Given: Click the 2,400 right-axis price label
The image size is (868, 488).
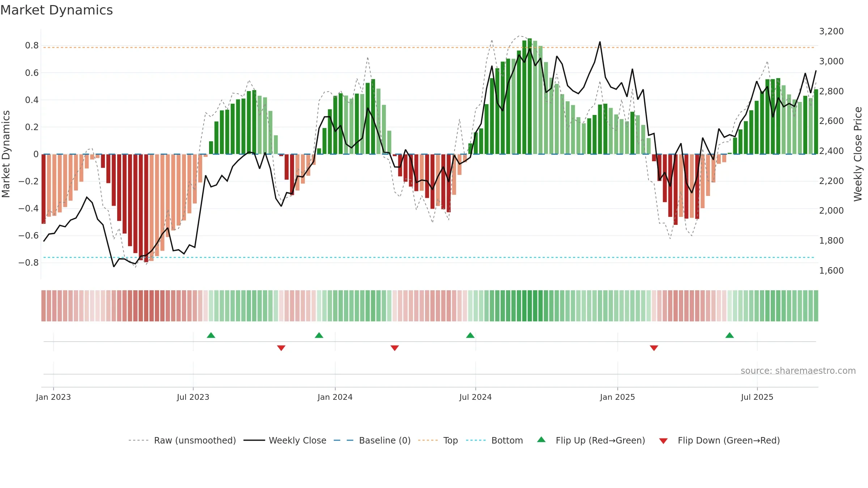Looking at the screenshot, I should (831, 151).
